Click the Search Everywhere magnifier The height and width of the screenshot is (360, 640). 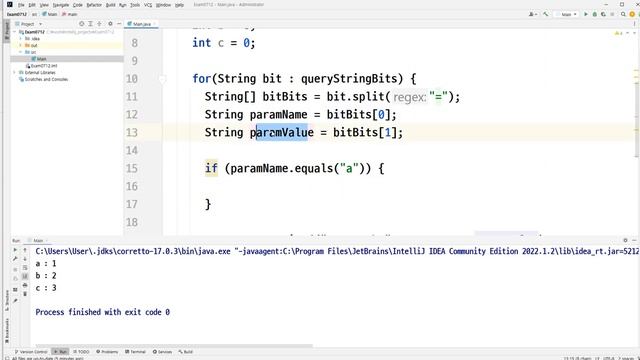[x=623, y=14]
